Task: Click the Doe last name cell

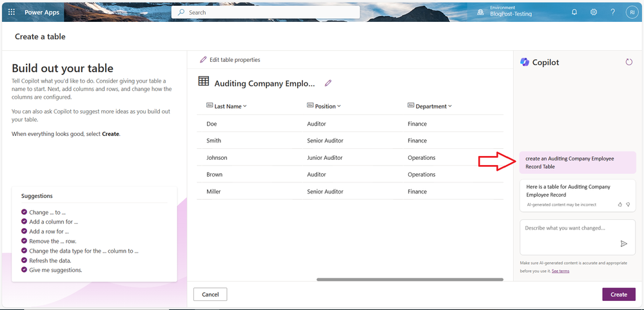Action: coord(211,124)
